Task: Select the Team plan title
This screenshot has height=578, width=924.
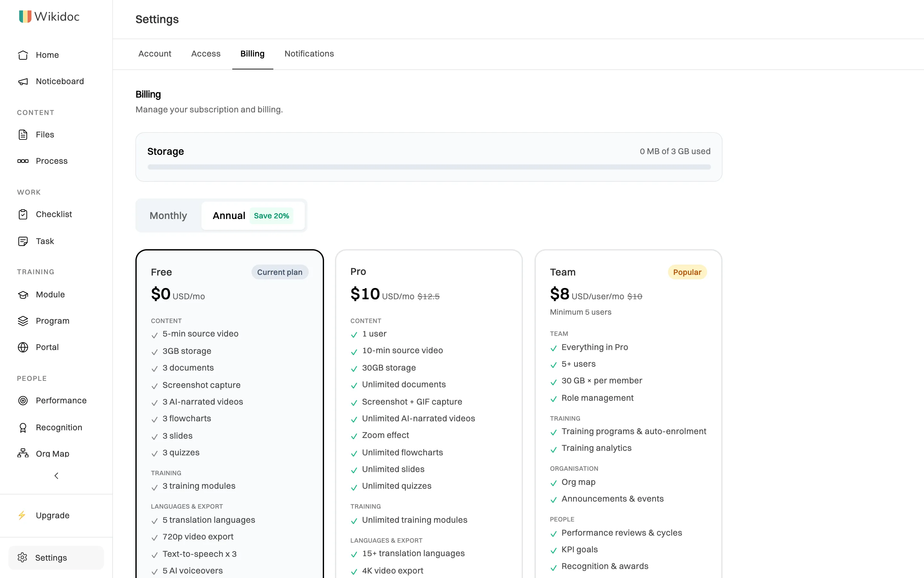Action: (562, 272)
